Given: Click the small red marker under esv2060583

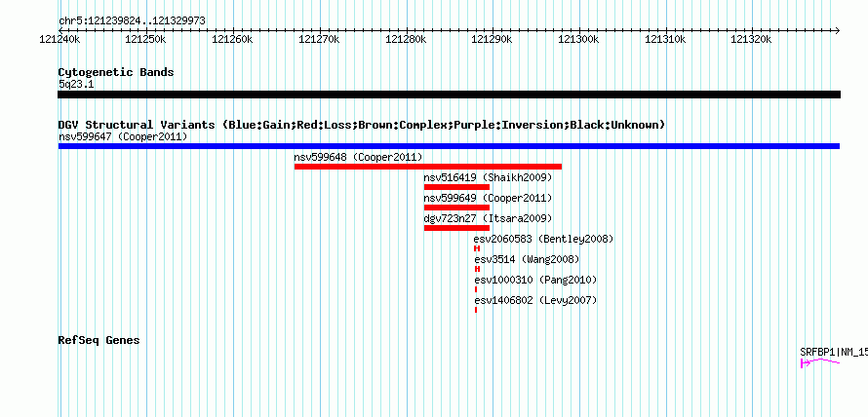Looking at the screenshot, I should pos(477,248).
